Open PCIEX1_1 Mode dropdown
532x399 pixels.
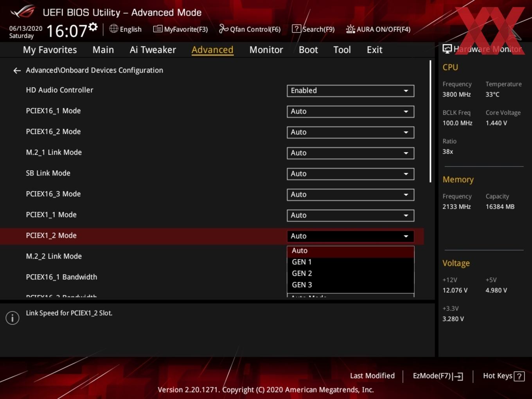(350, 215)
